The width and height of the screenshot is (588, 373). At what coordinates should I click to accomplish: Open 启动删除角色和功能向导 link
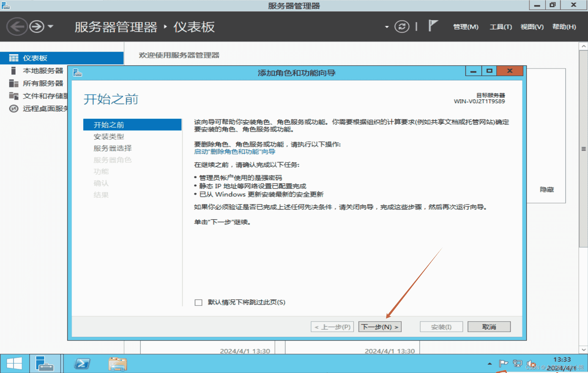tap(234, 152)
